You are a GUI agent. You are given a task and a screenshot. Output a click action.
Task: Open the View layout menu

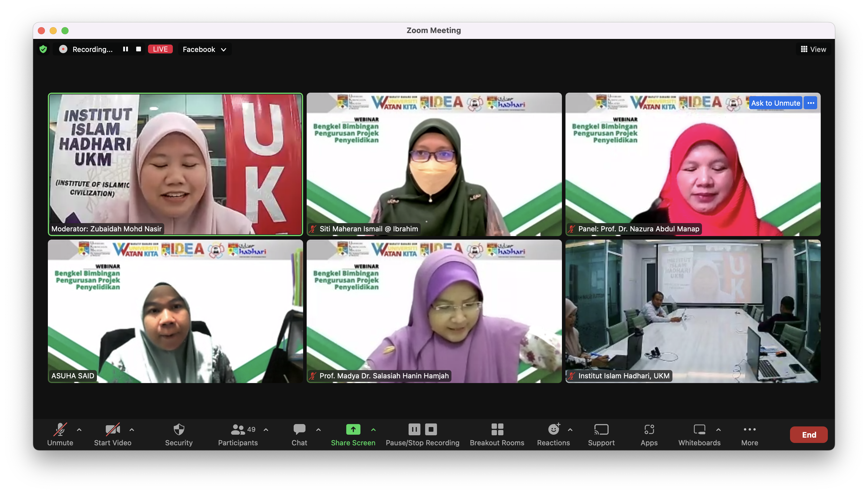coord(813,50)
